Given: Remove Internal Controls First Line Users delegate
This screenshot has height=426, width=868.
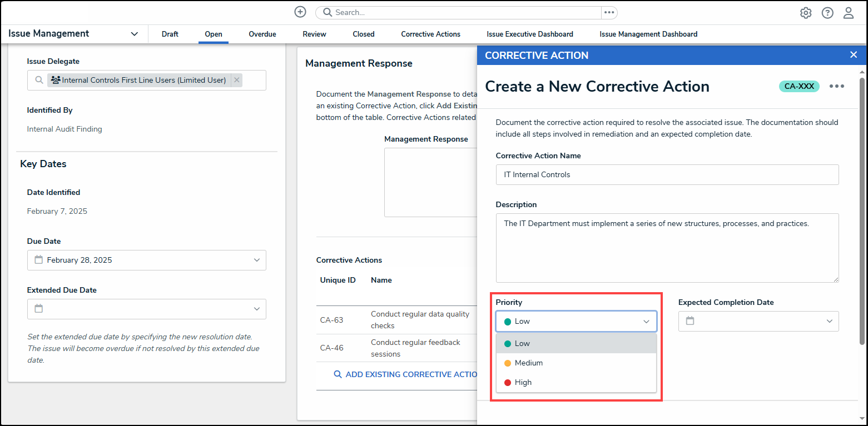Looking at the screenshot, I should pos(236,80).
